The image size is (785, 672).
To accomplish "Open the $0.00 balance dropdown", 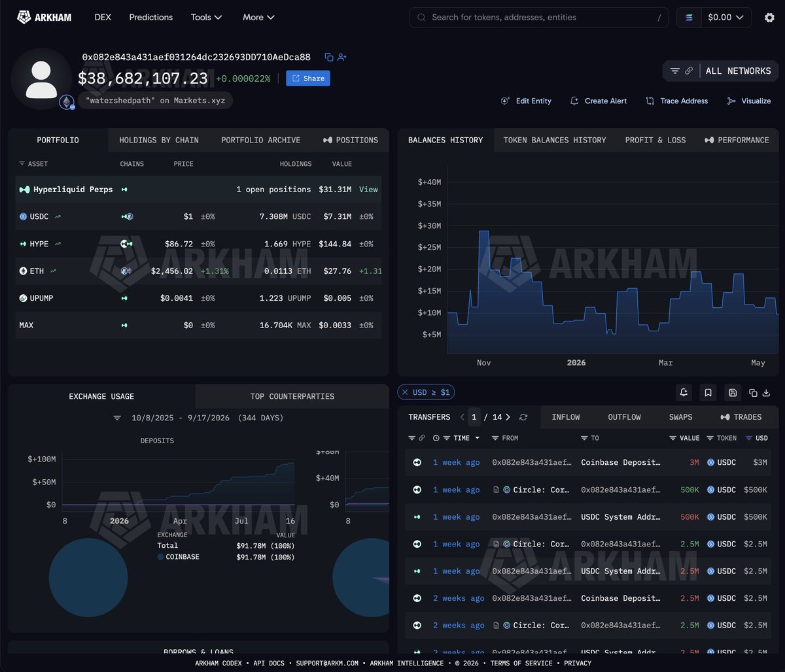I will tap(726, 18).
